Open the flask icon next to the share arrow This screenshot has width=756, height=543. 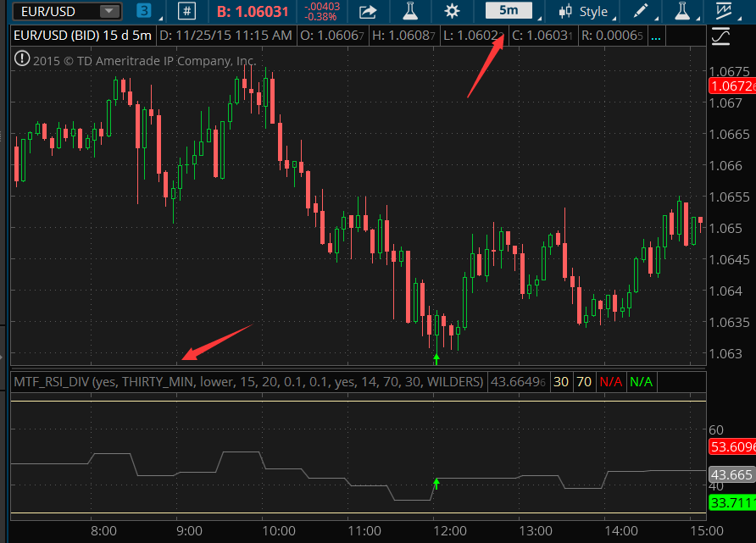[x=410, y=11]
